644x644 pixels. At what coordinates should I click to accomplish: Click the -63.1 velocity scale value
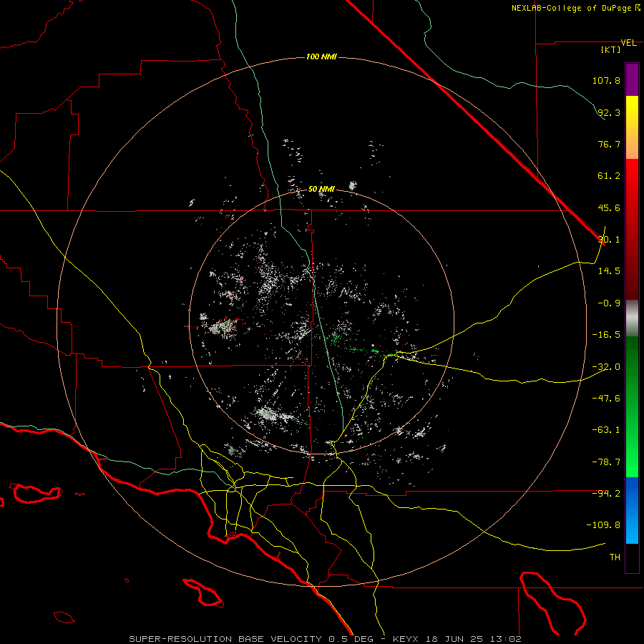(x=606, y=430)
